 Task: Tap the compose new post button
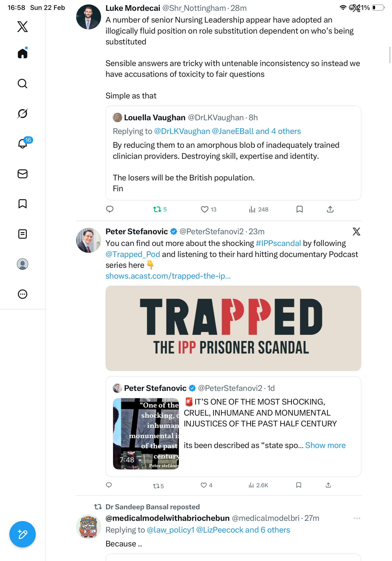point(23,534)
